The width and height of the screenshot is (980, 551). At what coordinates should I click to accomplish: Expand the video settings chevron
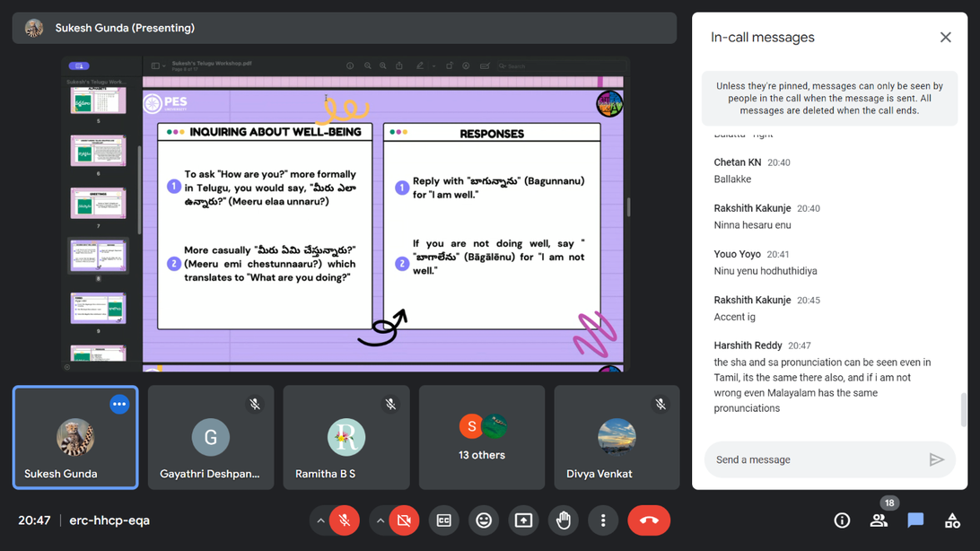381,520
